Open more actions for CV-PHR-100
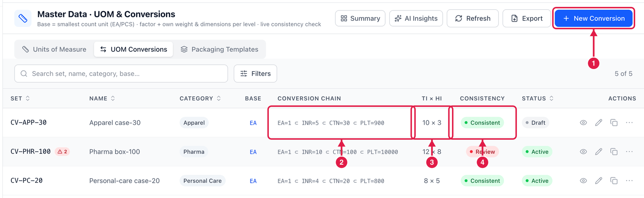Screen dimensions: 644x198 coord(629,151)
